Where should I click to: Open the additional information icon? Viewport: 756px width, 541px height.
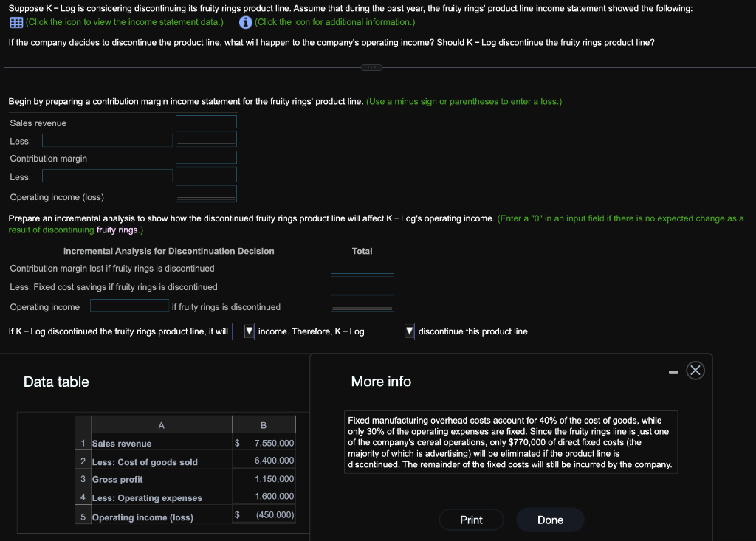(x=245, y=23)
